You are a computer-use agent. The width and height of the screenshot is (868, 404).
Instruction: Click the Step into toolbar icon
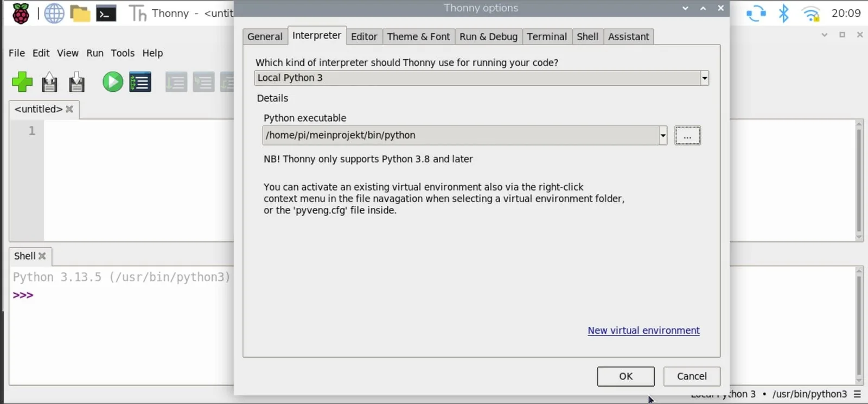(203, 82)
